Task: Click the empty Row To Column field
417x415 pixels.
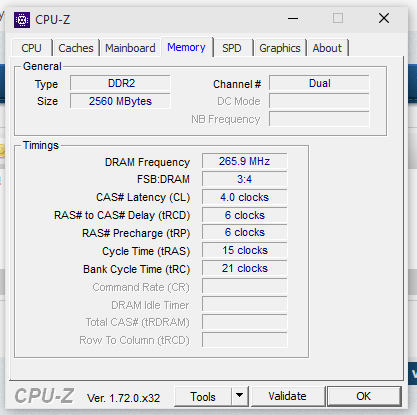Action: (x=244, y=340)
